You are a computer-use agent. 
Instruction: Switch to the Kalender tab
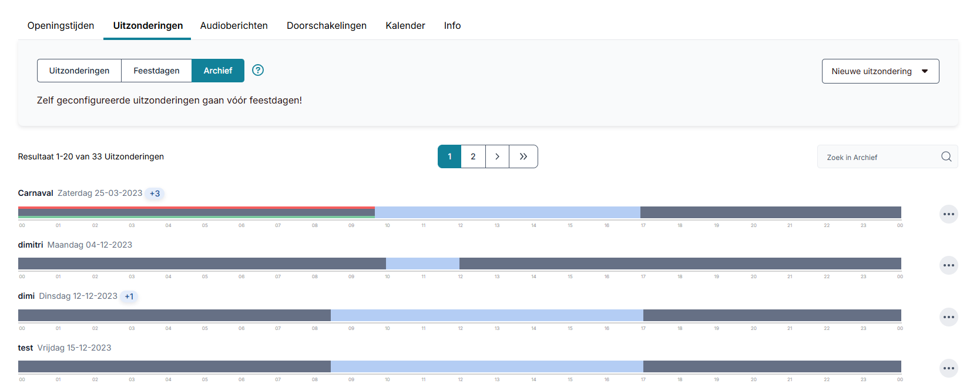pos(405,25)
